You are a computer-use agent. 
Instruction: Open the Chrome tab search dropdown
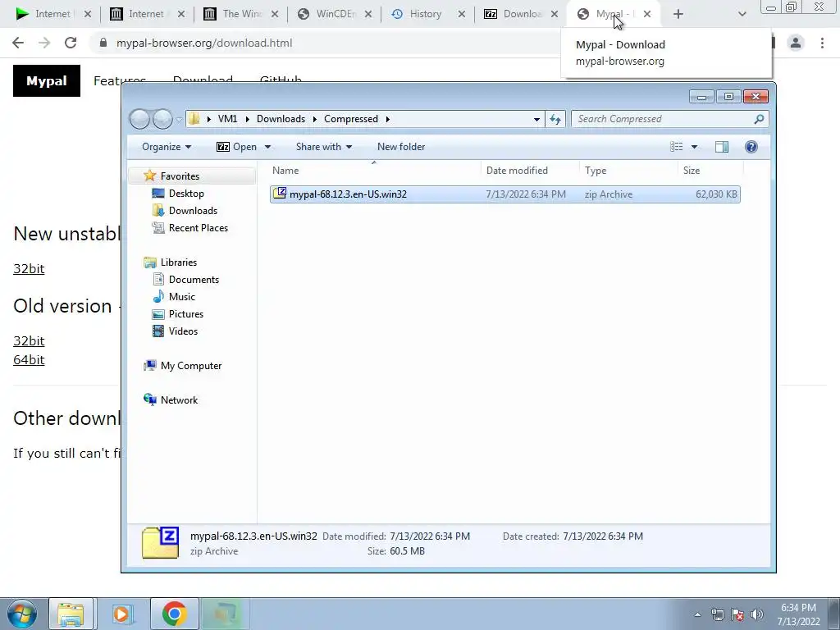click(742, 14)
